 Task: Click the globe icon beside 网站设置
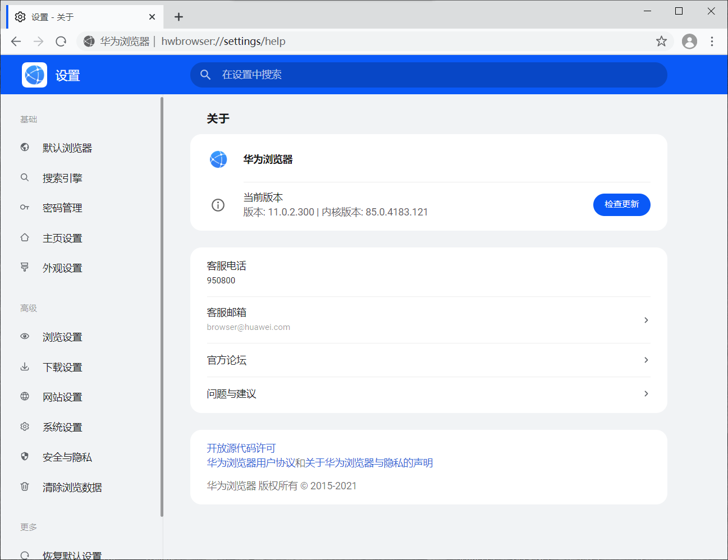[x=25, y=396]
